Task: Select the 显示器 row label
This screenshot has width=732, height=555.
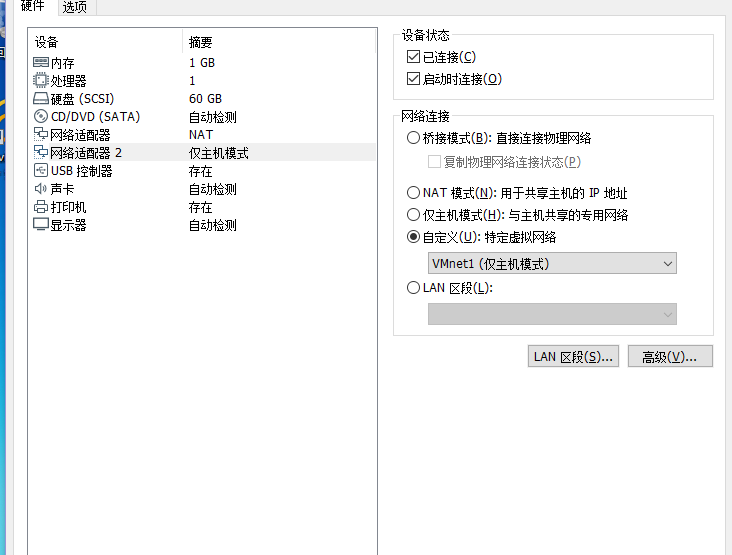Action: pos(68,225)
